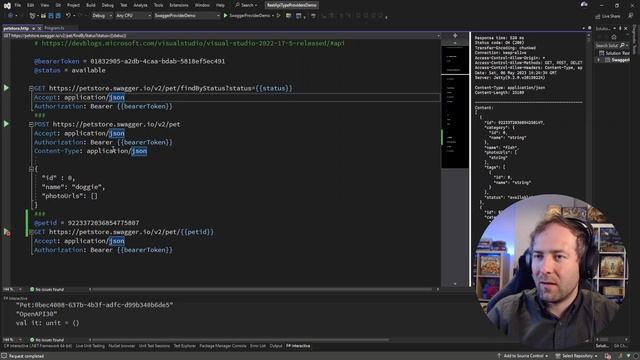This screenshot has width=640, height=360.
Task: Click the bearerToken value 01832905-a2db text
Action: coord(158,61)
